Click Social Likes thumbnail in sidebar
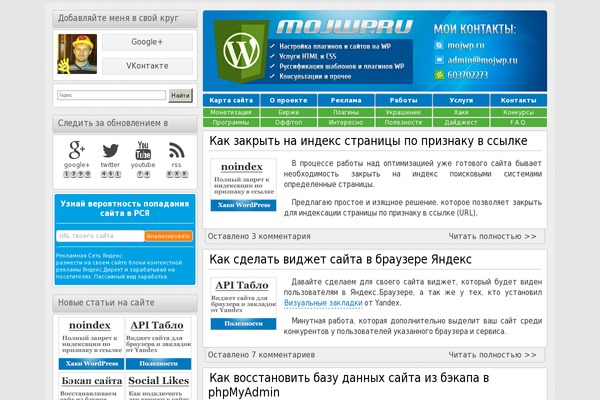600x400 pixels. coord(158,387)
